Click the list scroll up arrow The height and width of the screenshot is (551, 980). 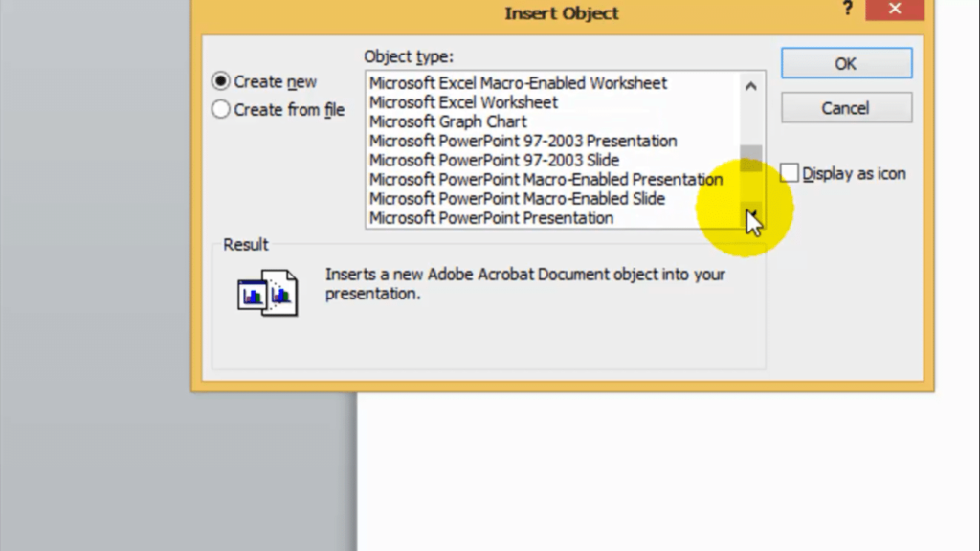click(x=750, y=86)
